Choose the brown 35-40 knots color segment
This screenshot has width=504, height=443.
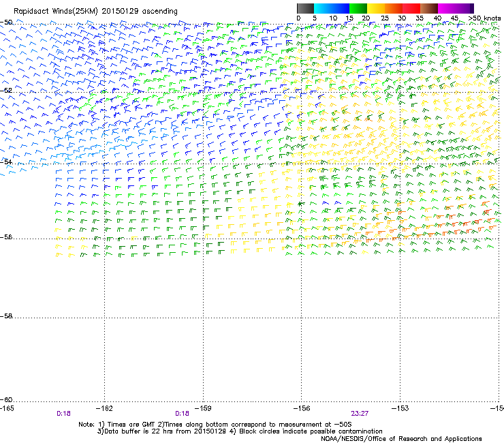pos(429,8)
